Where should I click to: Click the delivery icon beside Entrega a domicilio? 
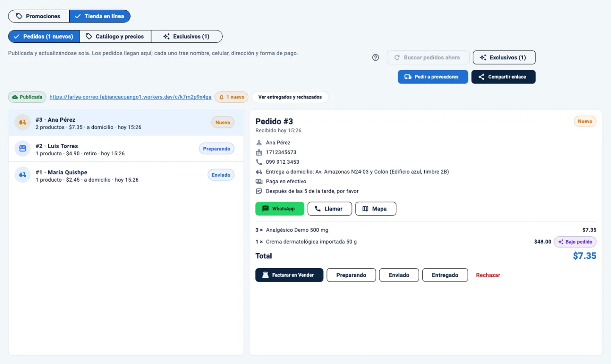pos(259,172)
